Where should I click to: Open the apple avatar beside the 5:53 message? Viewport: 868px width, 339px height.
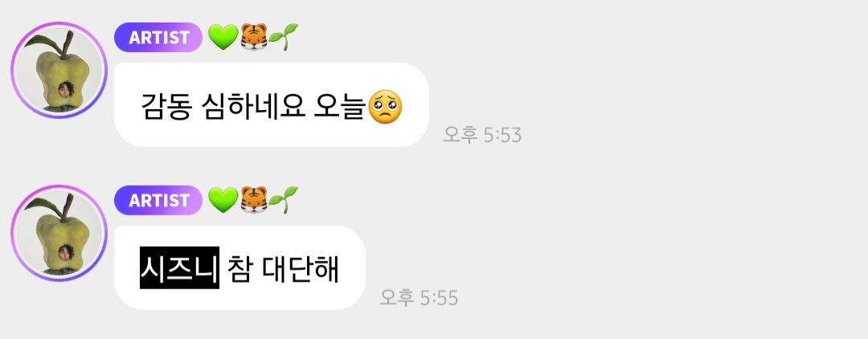(59, 70)
